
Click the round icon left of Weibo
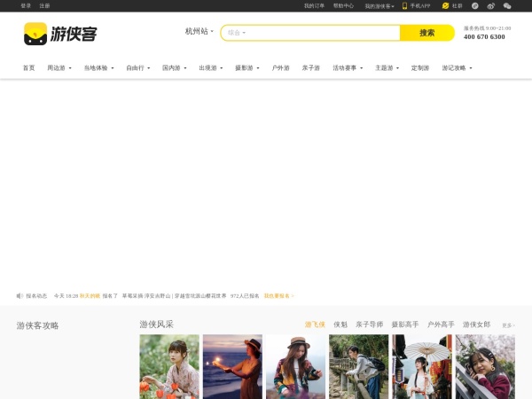tap(474, 5)
